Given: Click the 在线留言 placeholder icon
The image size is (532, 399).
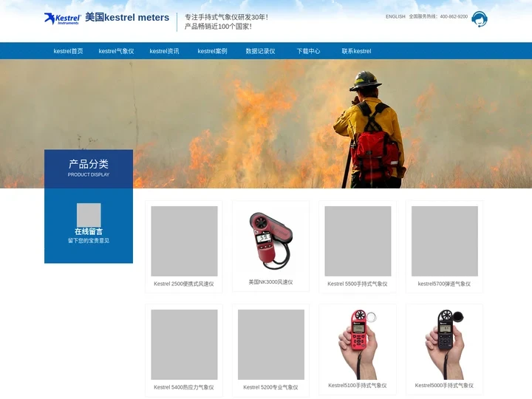Looking at the screenshot, I should click(x=89, y=215).
